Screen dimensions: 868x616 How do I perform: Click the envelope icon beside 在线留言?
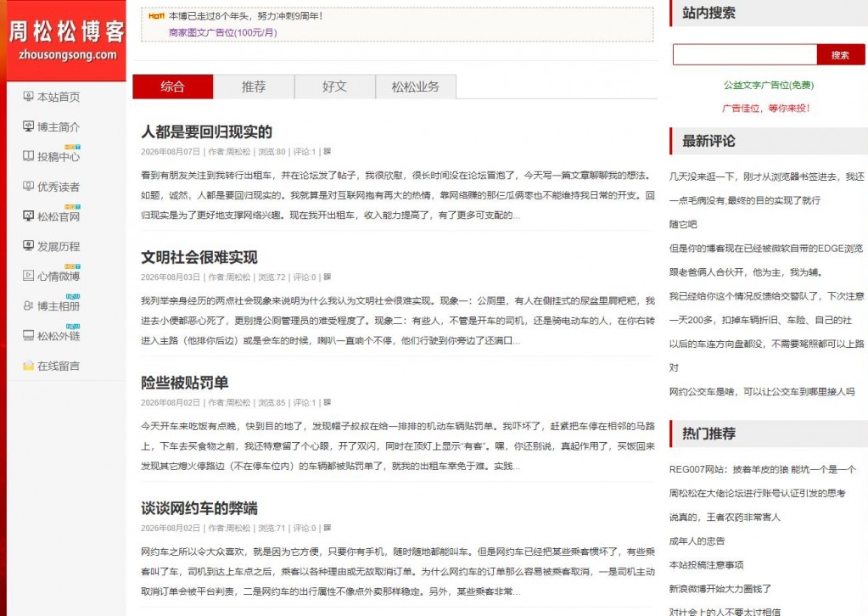(28, 366)
